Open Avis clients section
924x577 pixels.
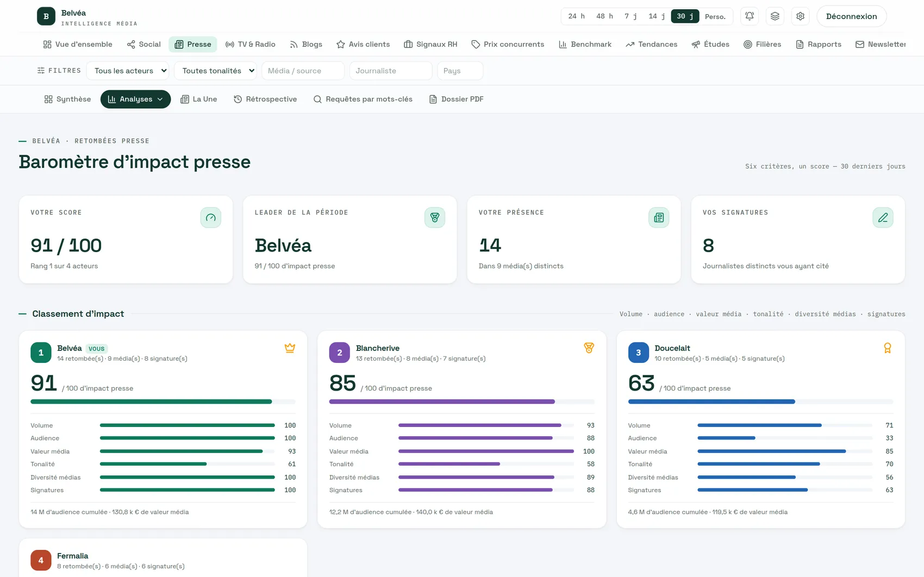(363, 45)
